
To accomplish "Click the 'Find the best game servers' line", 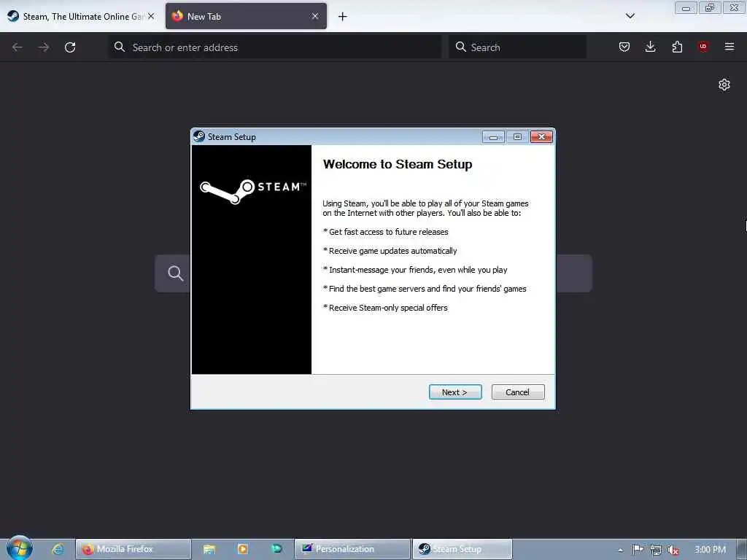I will coord(425,289).
